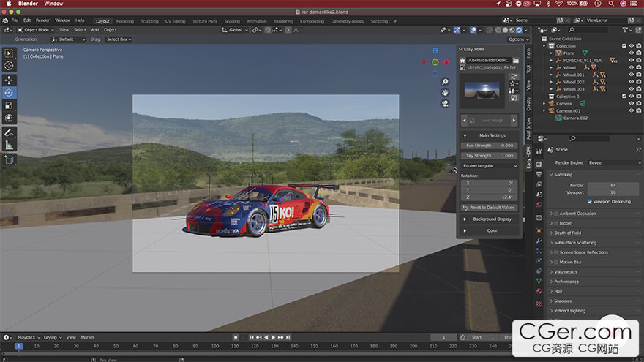644x362 pixels.
Task: Click the viewport pan hand icon
Action: [445, 93]
